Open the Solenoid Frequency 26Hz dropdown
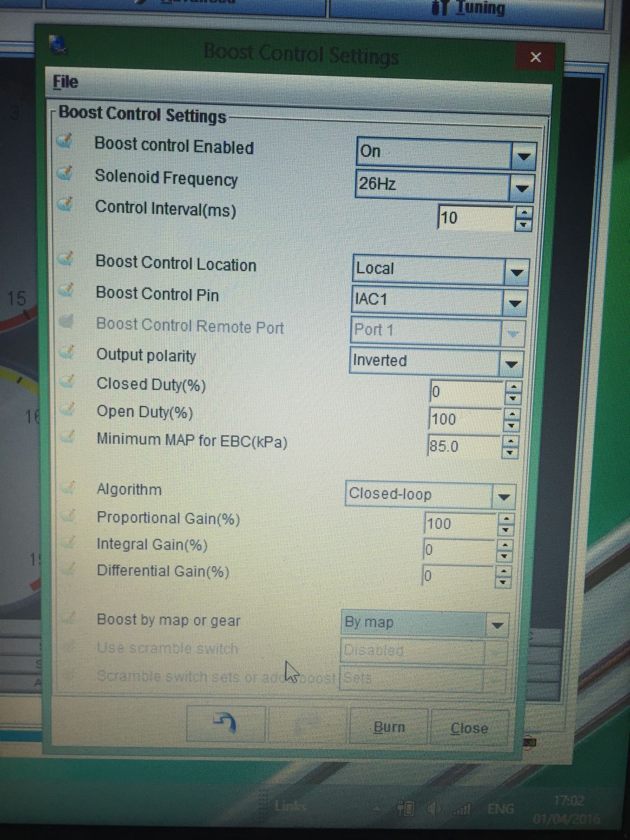This screenshot has width=630, height=840. coord(521,188)
